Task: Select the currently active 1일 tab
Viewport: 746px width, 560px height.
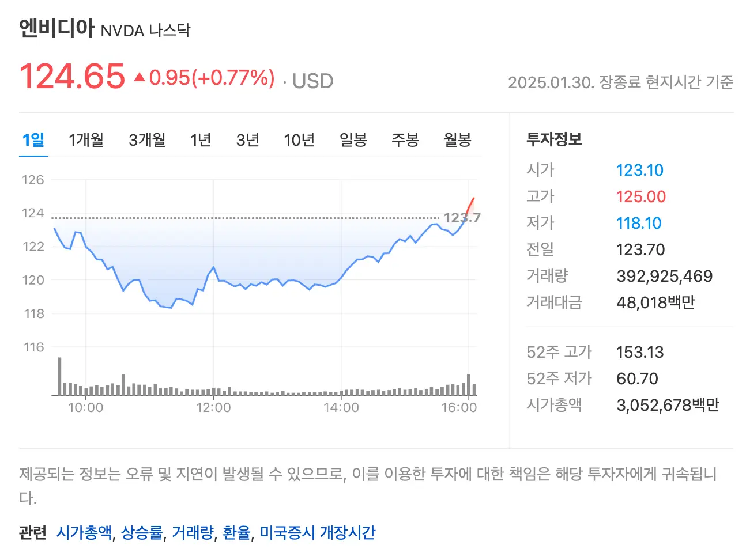Action: click(33, 139)
